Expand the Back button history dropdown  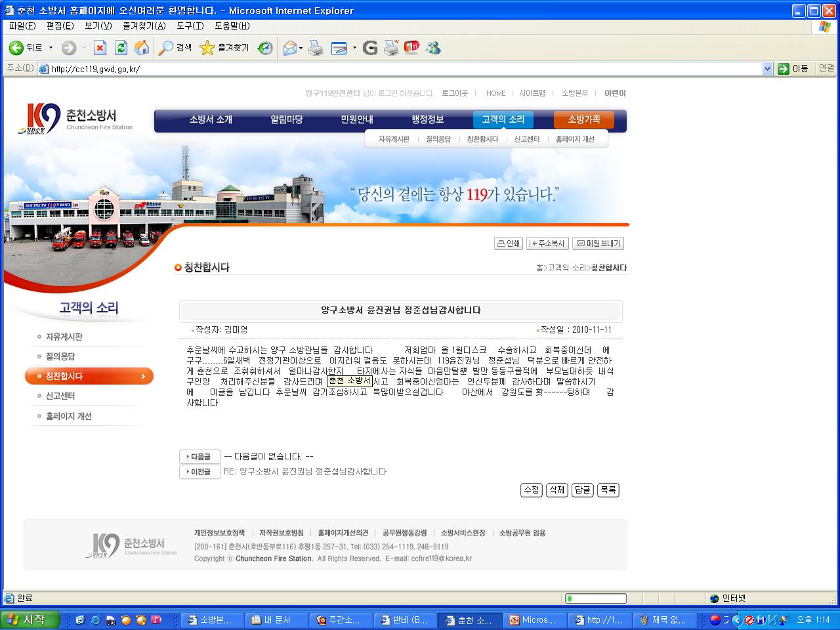pos(51,48)
